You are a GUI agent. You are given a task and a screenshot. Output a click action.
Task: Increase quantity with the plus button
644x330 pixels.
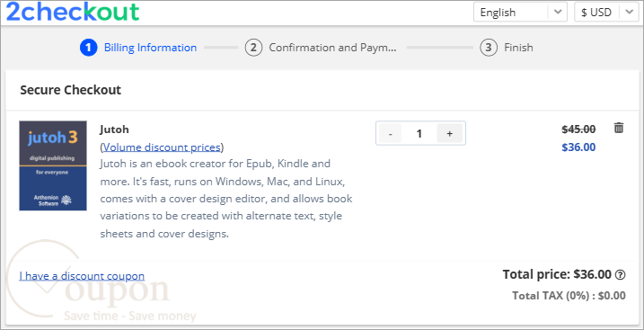coord(450,133)
